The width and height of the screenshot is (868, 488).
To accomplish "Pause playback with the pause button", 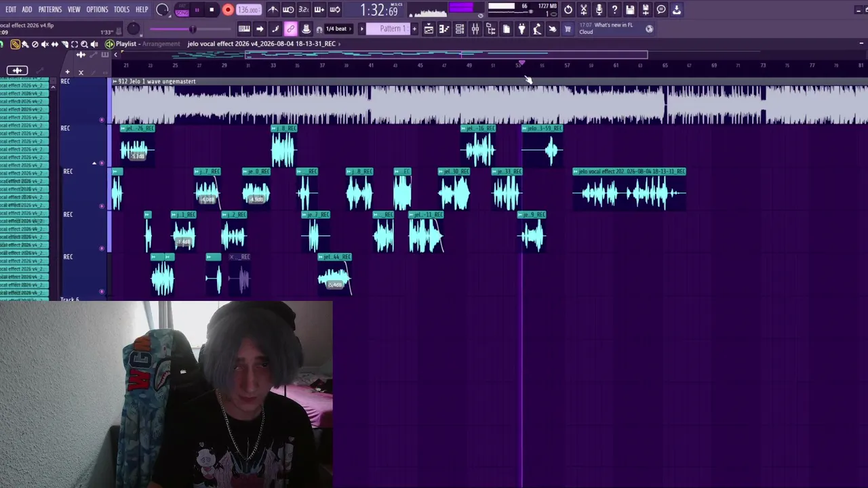I will click(x=197, y=10).
